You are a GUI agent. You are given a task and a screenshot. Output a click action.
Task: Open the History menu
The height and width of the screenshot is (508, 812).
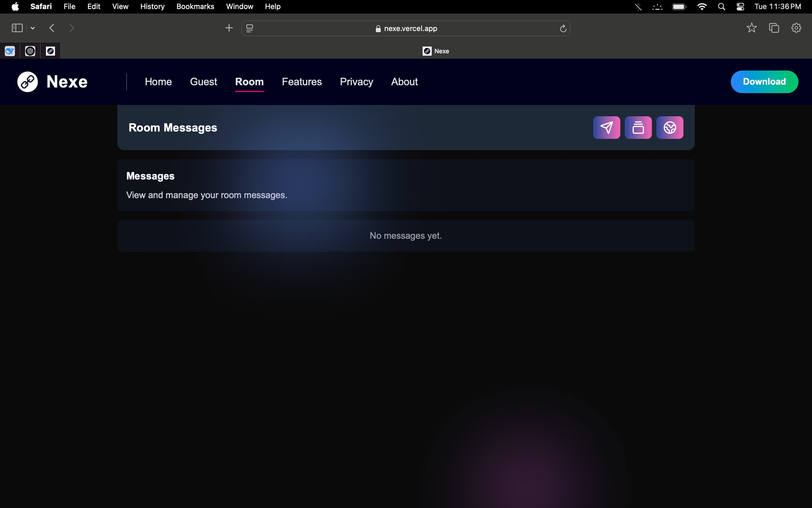pos(152,6)
